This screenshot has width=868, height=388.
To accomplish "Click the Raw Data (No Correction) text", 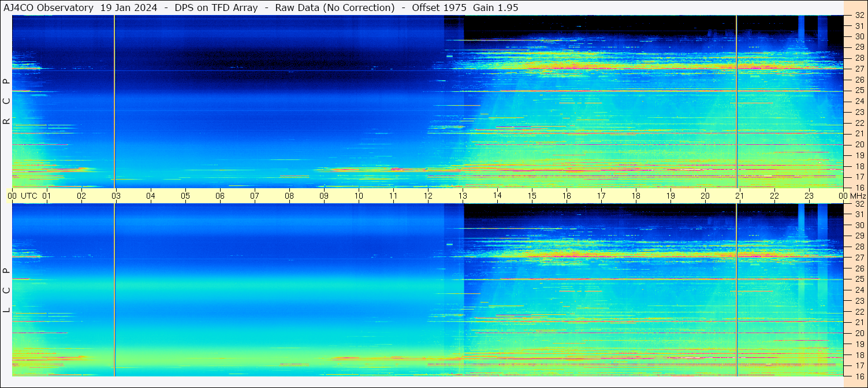I will pyautogui.click(x=335, y=8).
